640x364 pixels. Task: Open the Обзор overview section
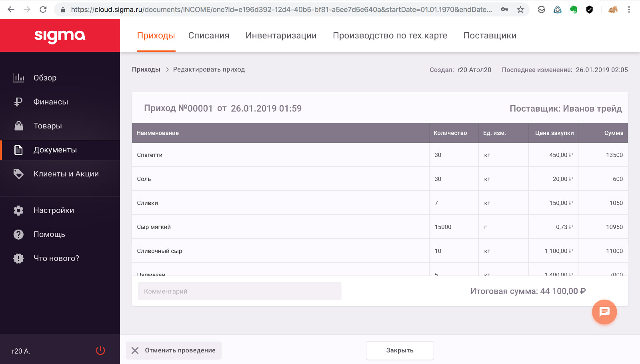click(x=45, y=78)
